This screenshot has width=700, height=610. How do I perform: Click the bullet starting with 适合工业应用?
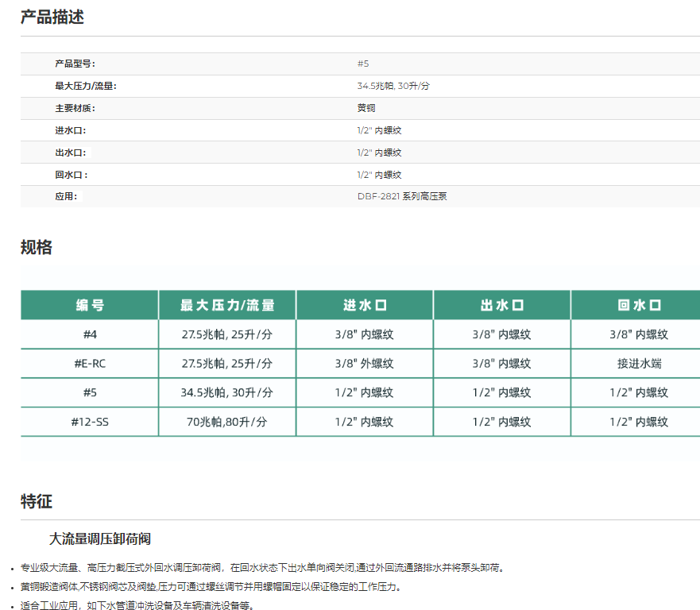(137, 605)
